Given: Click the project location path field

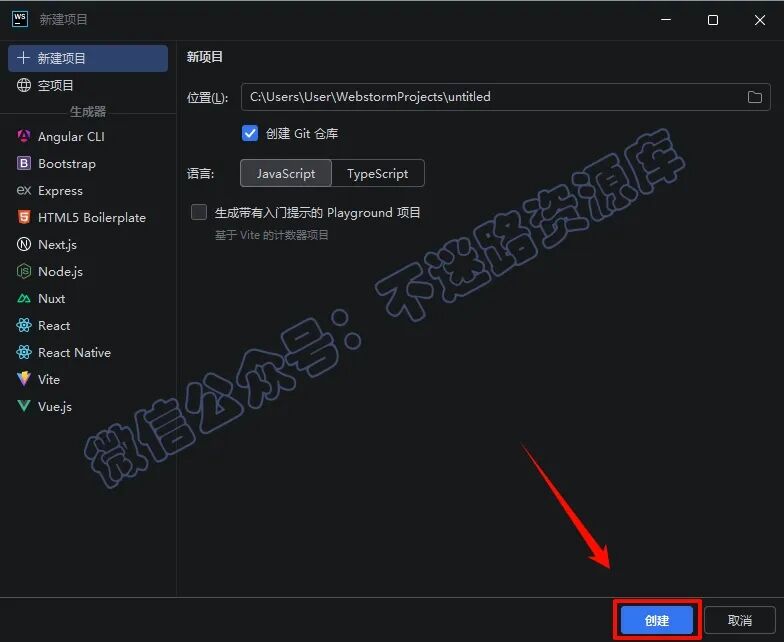Looking at the screenshot, I should pyautogui.click(x=506, y=97).
